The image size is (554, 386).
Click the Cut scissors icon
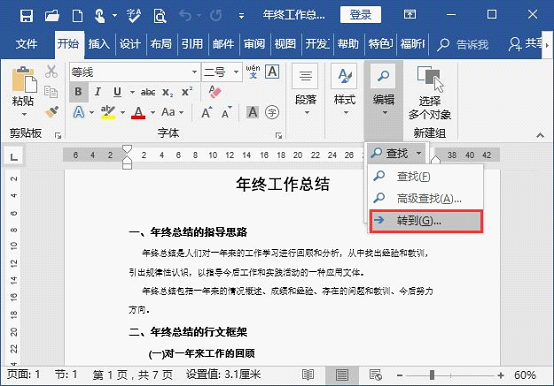tap(51, 72)
